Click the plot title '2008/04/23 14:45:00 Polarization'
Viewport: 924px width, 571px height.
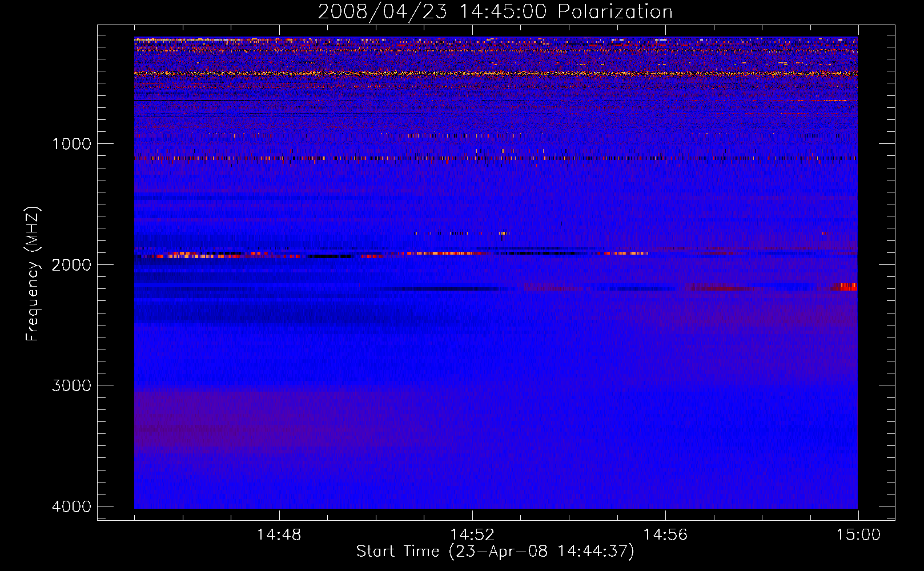pos(495,12)
